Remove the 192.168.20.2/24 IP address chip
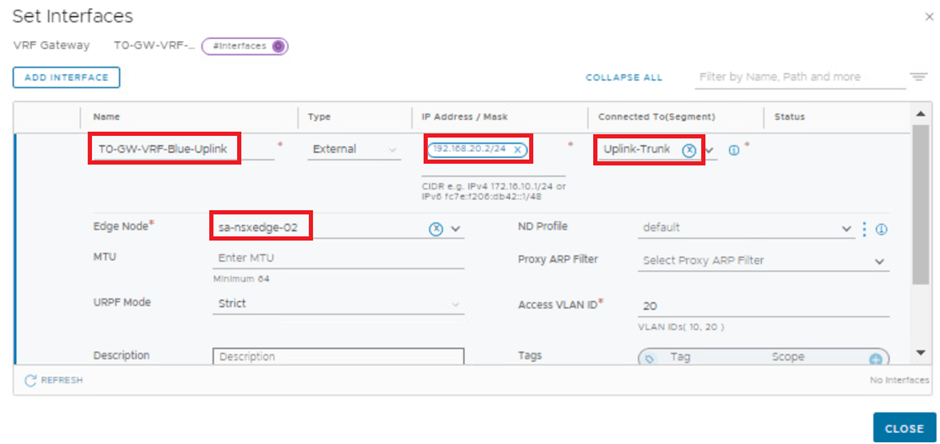The width and height of the screenshot is (940, 444). (x=518, y=150)
